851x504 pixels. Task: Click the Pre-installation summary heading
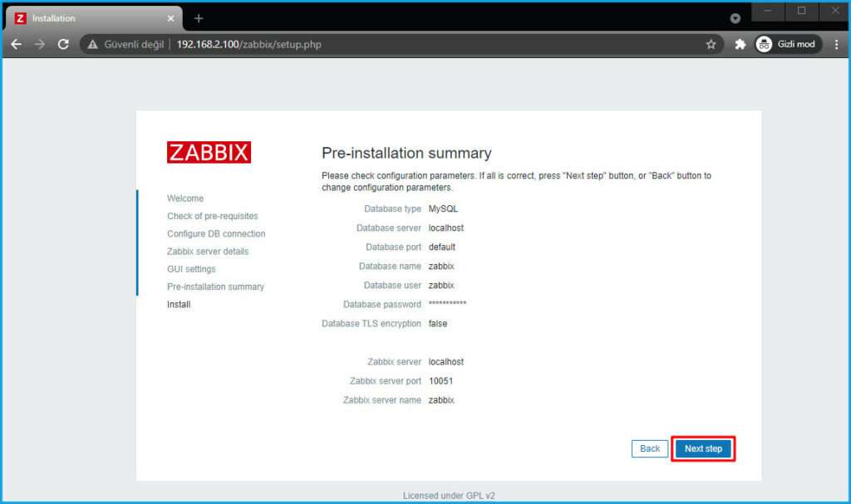(406, 153)
